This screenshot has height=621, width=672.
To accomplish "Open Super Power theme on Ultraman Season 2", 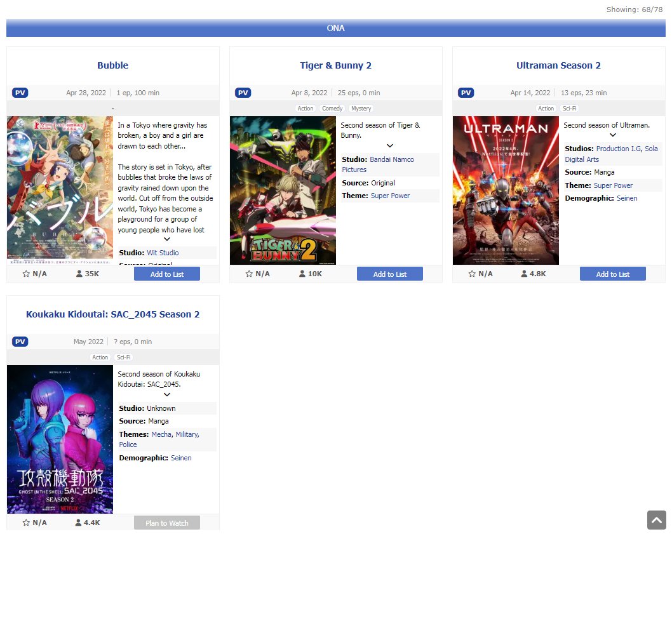I will (613, 185).
